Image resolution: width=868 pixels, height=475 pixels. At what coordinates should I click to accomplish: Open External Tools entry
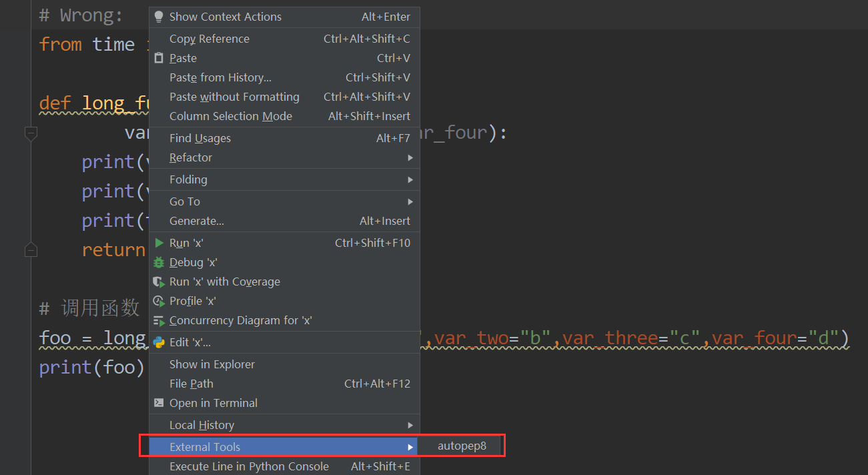(x=284, y=447)
